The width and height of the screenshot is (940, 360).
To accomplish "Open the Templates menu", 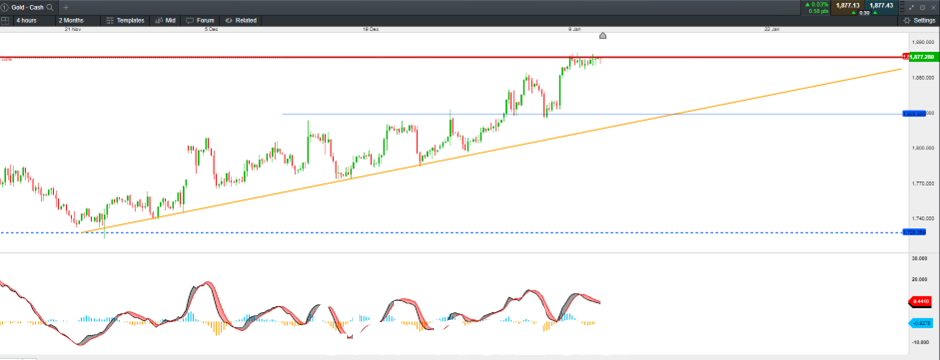I will 125,20.
